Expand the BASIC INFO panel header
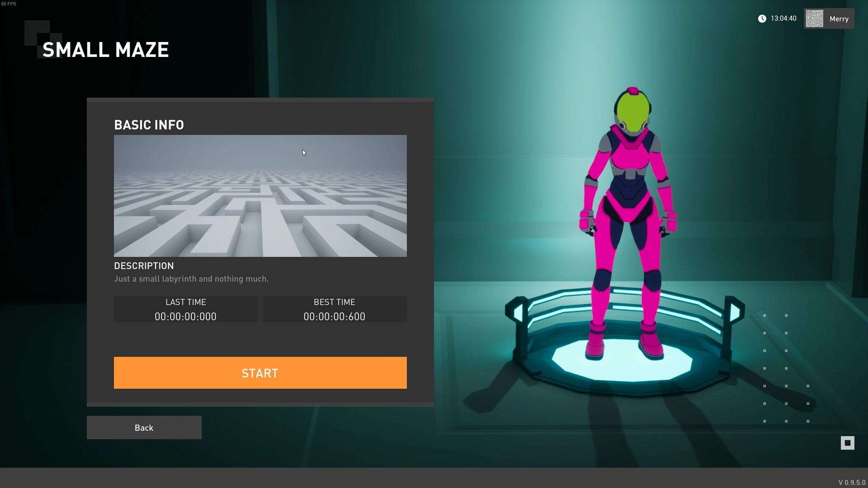The width and height of the screenshot is (868, 488). pos(149,125)
